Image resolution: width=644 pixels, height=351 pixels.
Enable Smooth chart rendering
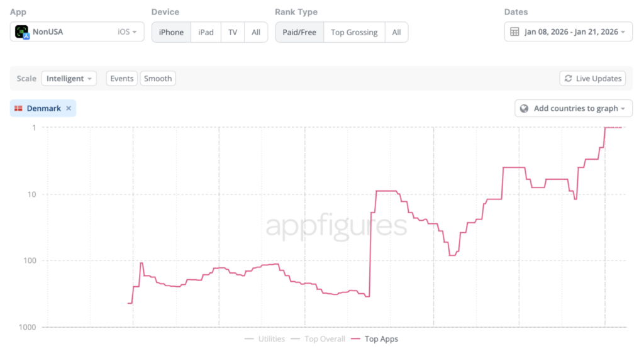[158, 79]
